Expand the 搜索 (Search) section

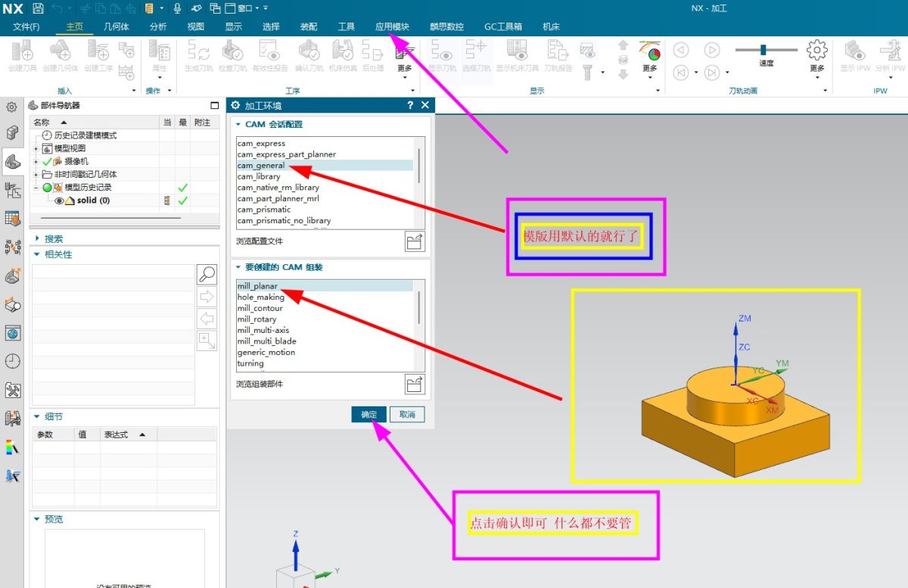[37, 238]
